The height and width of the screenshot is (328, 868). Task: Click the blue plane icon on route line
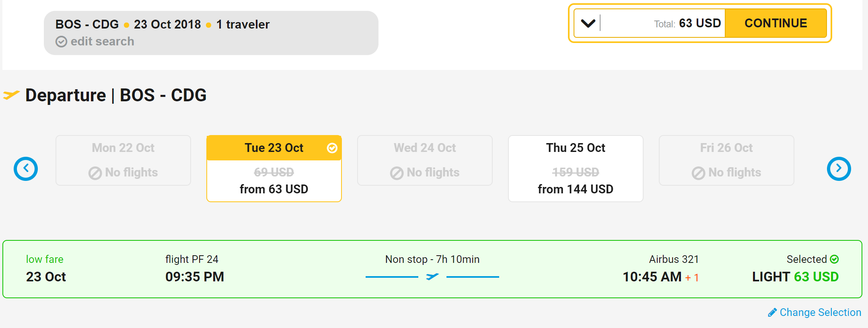(x=432, y=277)
